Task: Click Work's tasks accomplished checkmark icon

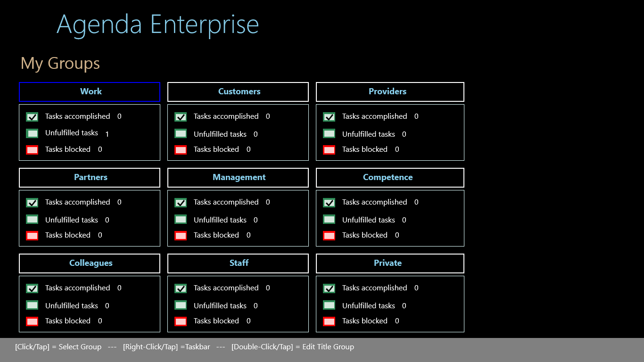Action: click(32, 117)
